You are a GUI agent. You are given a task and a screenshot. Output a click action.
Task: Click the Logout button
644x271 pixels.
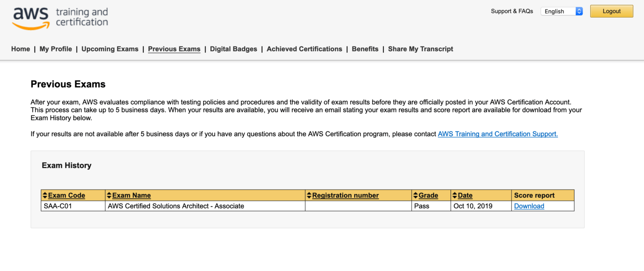click(x=611, y=11)
